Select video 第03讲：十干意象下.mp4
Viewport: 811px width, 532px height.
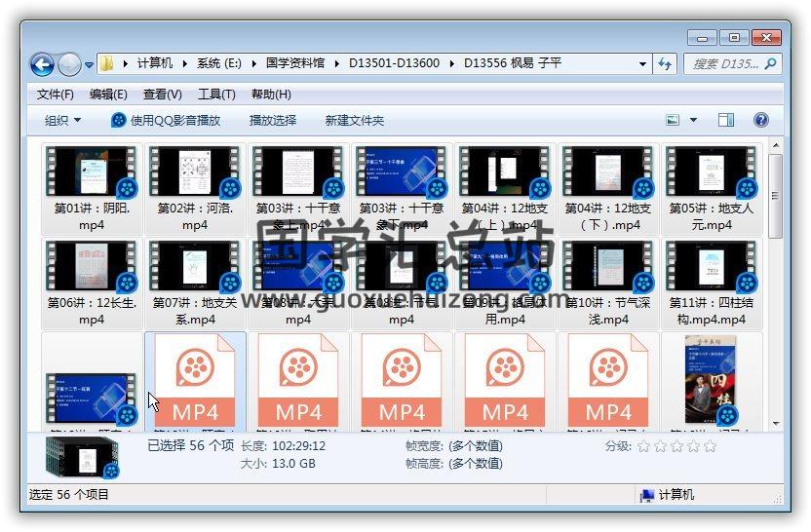pos(402,189)
